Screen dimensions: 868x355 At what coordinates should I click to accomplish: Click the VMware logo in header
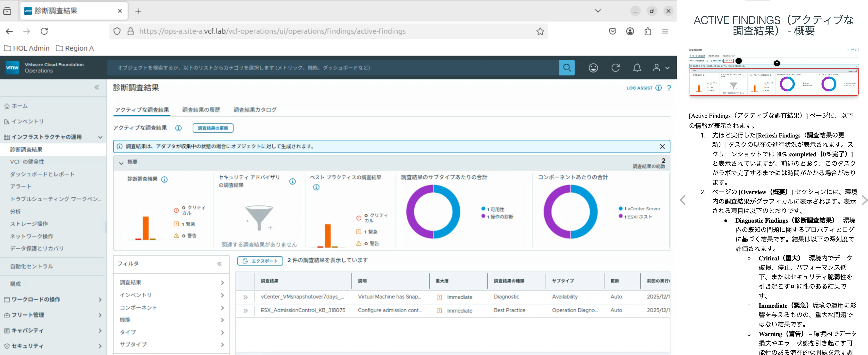coord(12,68)
